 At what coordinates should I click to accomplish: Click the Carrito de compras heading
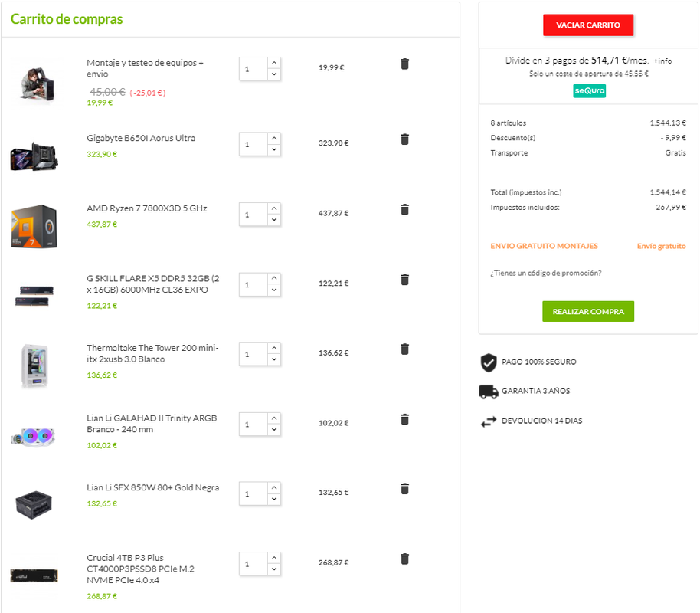(67, 19)
